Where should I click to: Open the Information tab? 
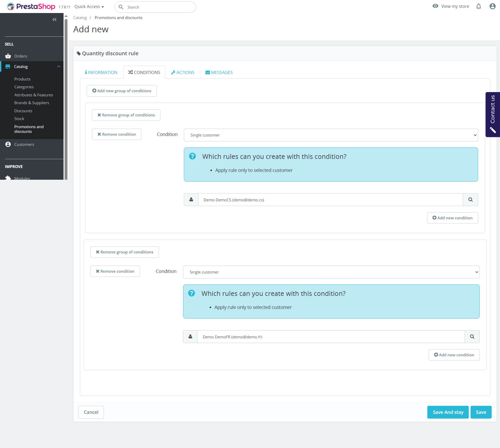click(101, 72)
